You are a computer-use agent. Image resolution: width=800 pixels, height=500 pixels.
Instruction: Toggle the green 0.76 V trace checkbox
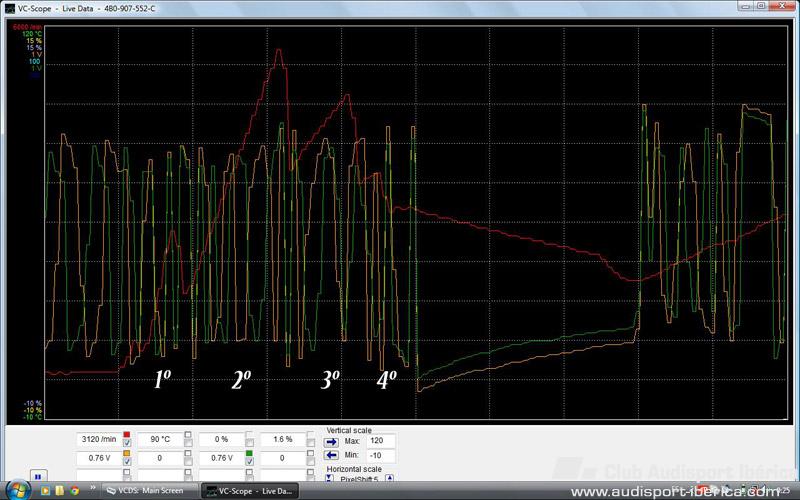pyautogui.click(x=249, y=461)
